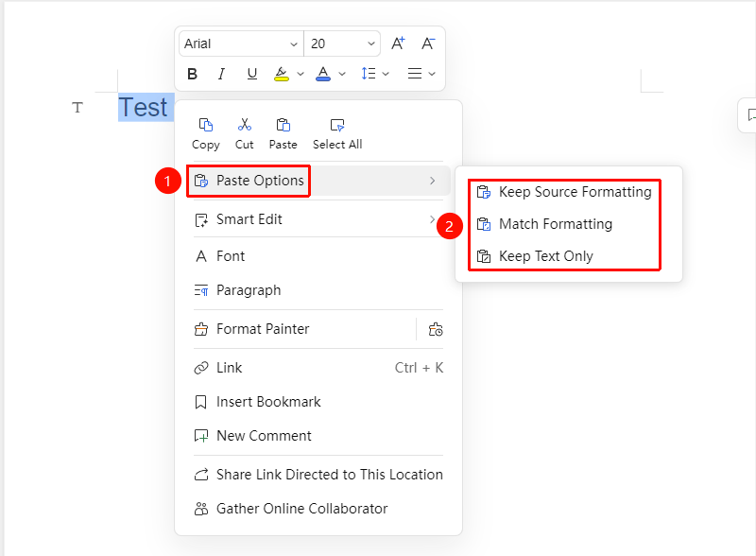Select Format Painter in the menu
This screenshot has height=556, width=756.
pos(301,329)
